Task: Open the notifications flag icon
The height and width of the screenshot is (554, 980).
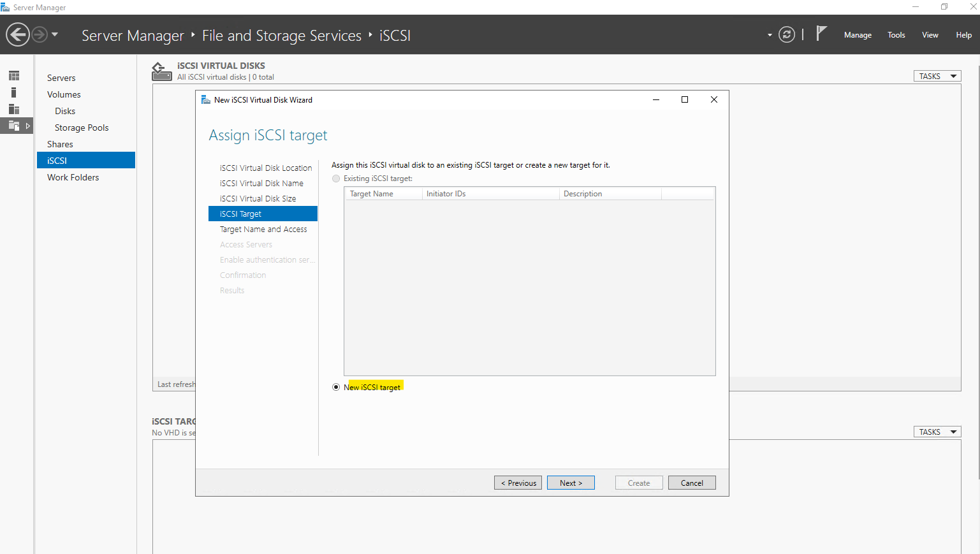Action: (821, 34)
